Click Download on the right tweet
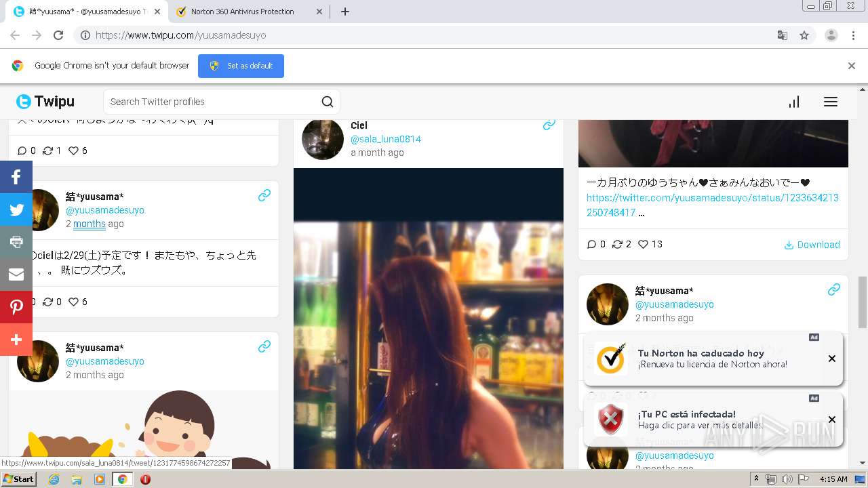Viewport: 868px width, 488px height. (x=812, y=245)
